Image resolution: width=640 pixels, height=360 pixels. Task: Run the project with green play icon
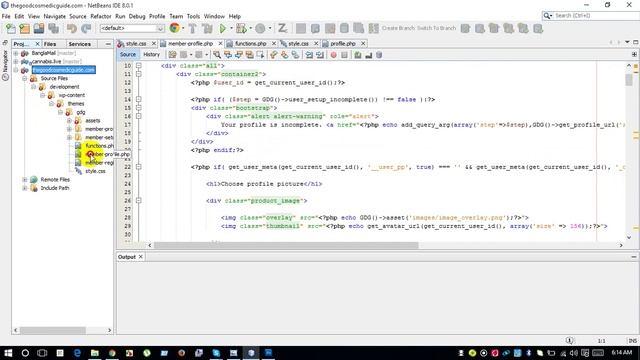(x=222, y=28)
